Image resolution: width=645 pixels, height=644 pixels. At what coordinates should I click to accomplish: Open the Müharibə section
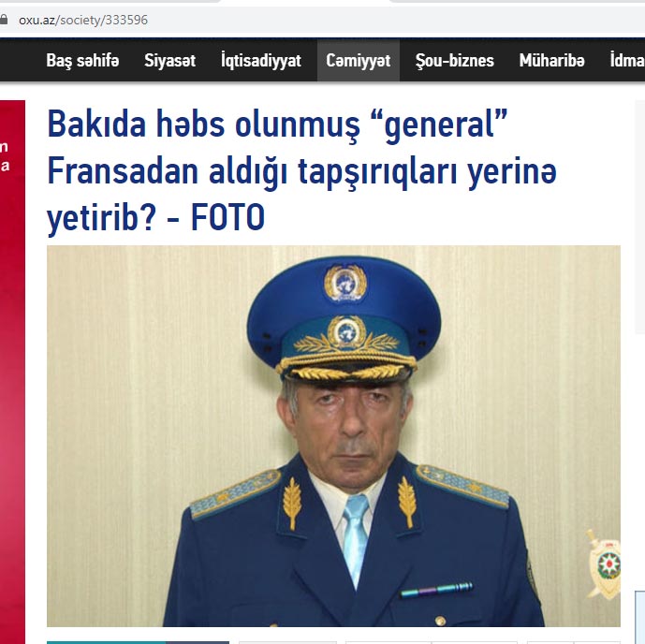coord(551,61)
